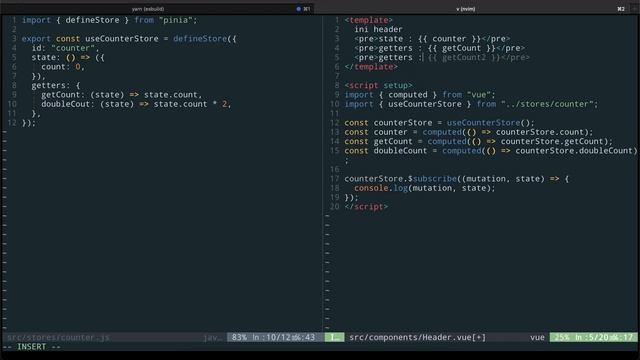The width and height of the screenshot is (640, 360).
Task: Click the 25% ln :5/20 position indicator
Action: (x=593, y=337)
